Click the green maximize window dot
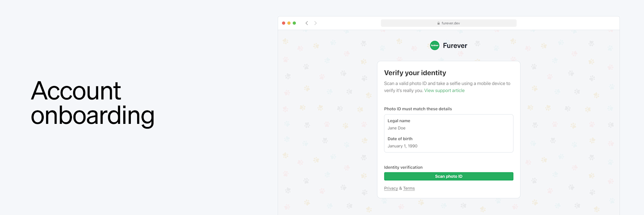Screen dimensions: 644x215 pyautogui.click(x=294, y=23)
